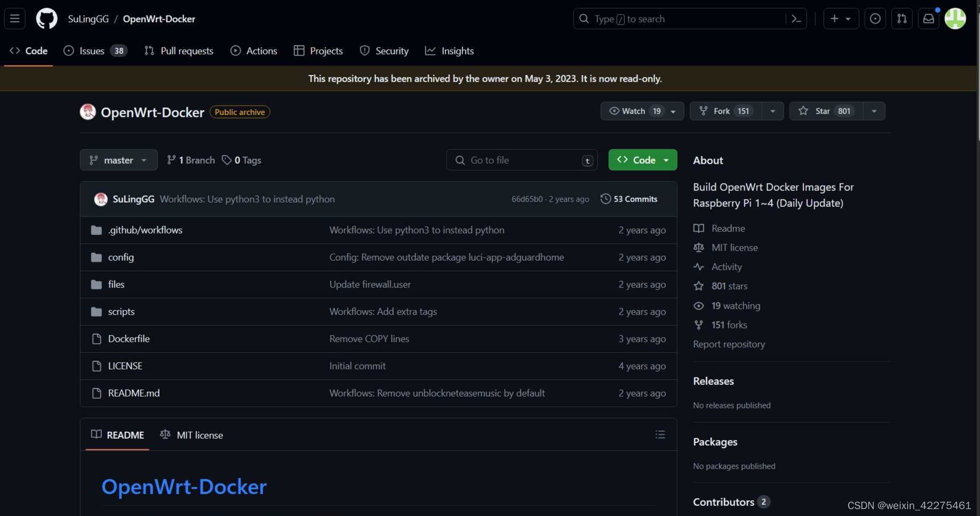The image size is (980, 516).
Task: Open 'Update firewall.user' commit message
Action: click(x=370, y=285)
